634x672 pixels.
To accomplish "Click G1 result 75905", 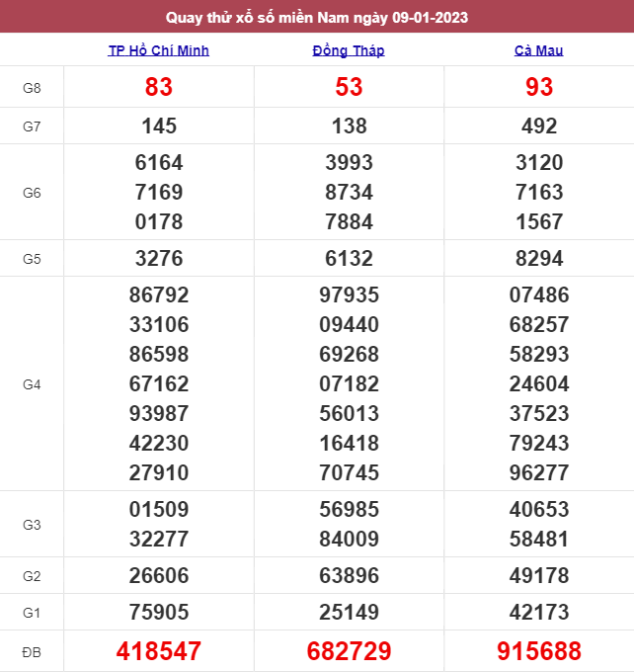I will 159,612.
